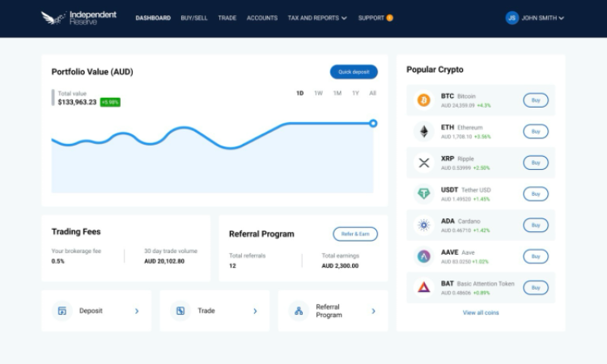Buy BAT with its Buy button

[x=536, y=288]
